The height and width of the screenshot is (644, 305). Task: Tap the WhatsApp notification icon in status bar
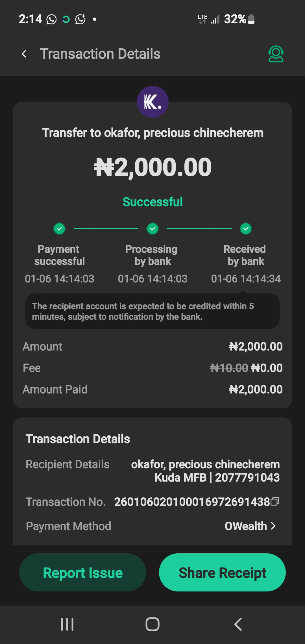click(51, 19)
